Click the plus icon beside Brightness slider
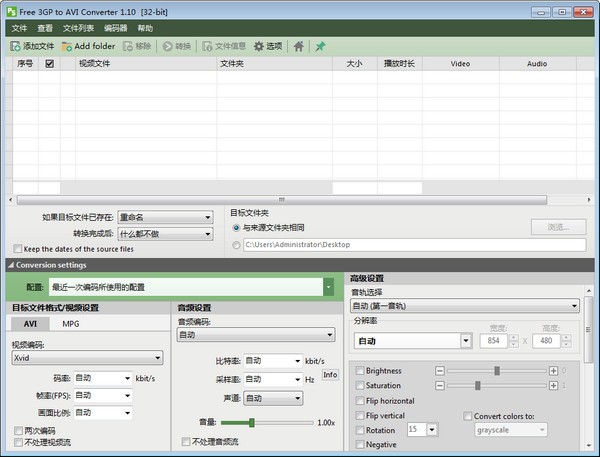Viewport: 600px width, 457px height. pos(553,371)
